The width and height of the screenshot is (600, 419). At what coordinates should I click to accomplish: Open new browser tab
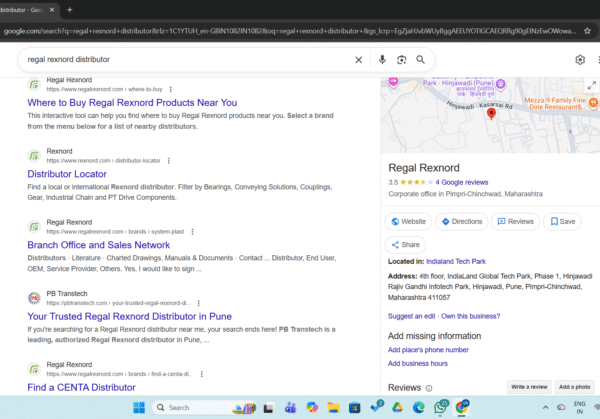(x=69, y=9)
